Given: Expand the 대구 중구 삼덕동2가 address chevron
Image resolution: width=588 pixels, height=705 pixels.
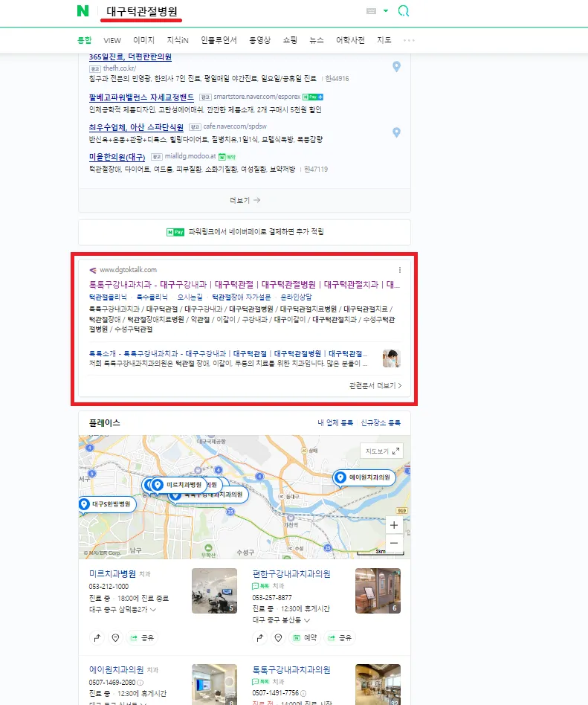Looking at the screenshot, I should coord(153,610).
